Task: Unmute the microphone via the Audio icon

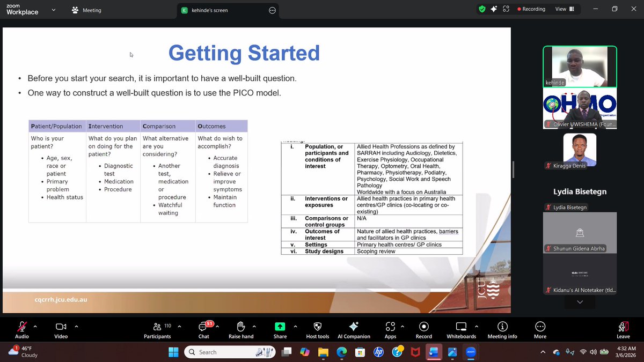Action: [x=22, y=327]
